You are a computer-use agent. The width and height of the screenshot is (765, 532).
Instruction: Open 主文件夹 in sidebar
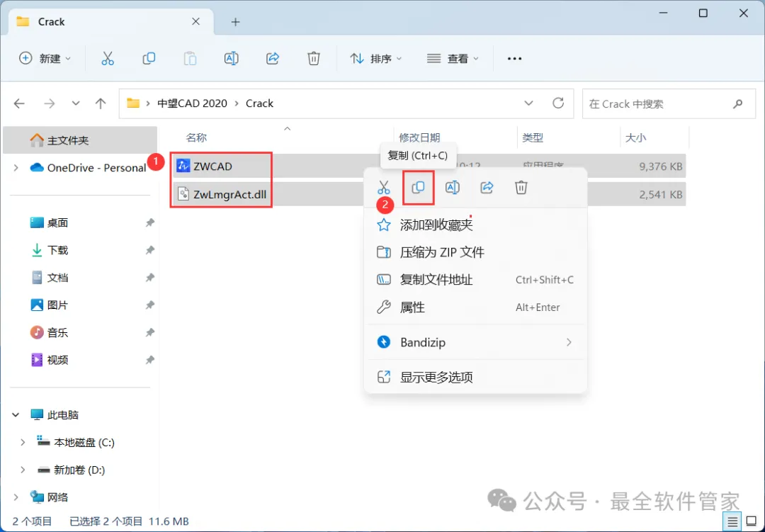pos(80,140)
